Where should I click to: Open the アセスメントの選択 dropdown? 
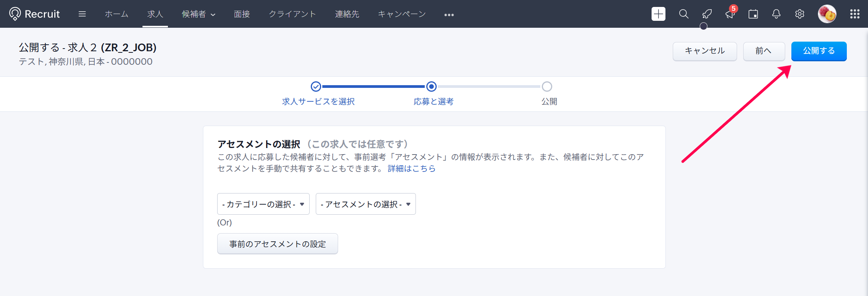point(365,204)
